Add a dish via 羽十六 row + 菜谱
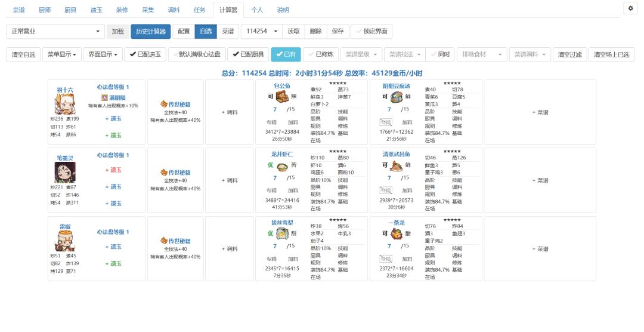The width and height of the screenshot is (644, 332). (x=540, y=112)
